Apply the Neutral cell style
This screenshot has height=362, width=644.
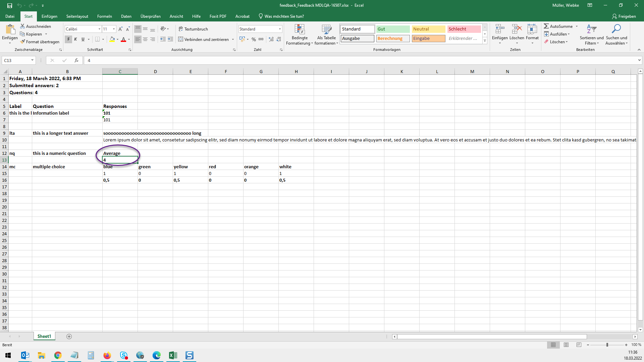tap(429, 29)
